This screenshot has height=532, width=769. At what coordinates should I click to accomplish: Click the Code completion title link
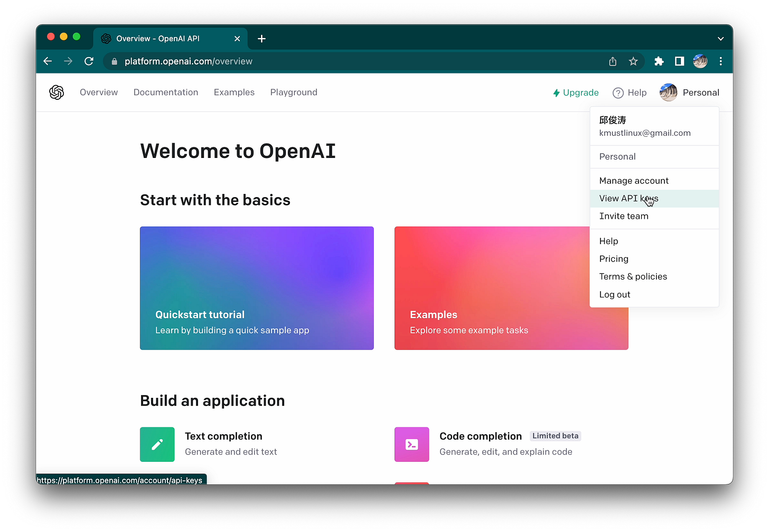481,436
